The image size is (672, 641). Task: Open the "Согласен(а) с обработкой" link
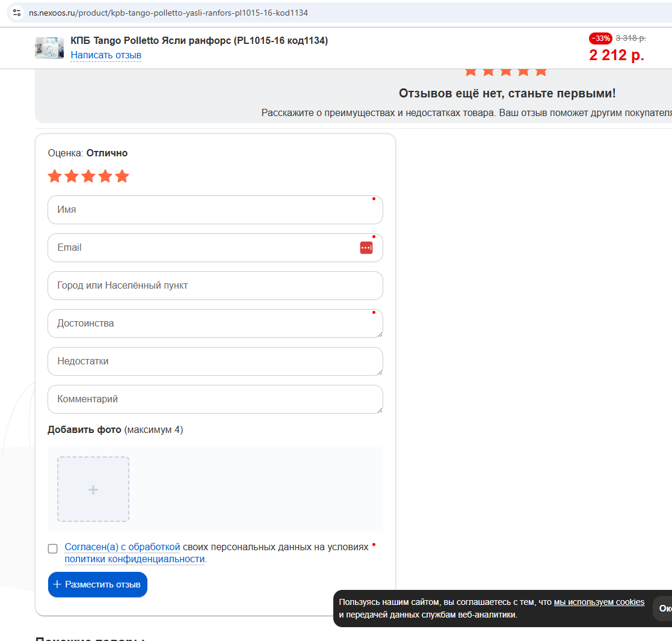click(x=122, y=547)
